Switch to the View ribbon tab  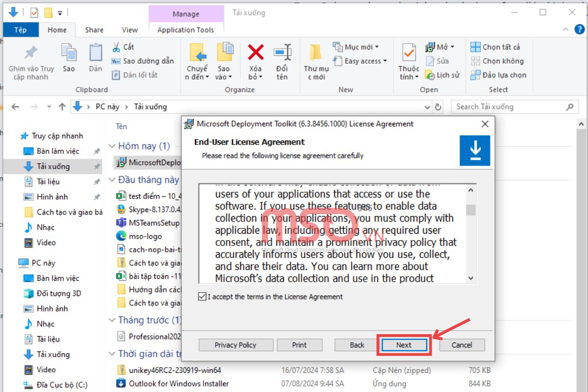130,30
